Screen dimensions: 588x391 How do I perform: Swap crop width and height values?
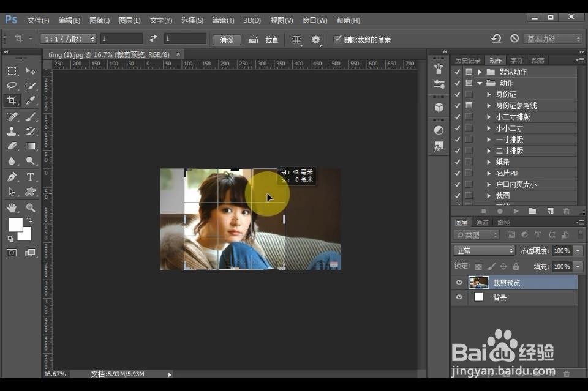(x=153, y=39)
